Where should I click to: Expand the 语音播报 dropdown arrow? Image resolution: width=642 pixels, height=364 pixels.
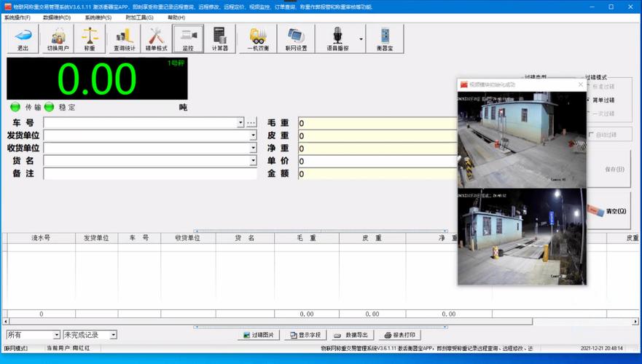[x=361, y=39]
